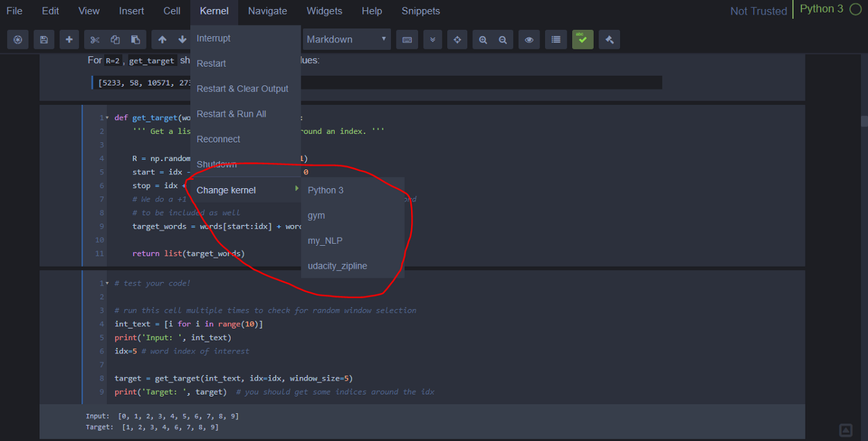The height and width of the screenshot is (441, 868).
Task: Click the 'get_target' inline code in markdown
Action: tap(152, 60)
